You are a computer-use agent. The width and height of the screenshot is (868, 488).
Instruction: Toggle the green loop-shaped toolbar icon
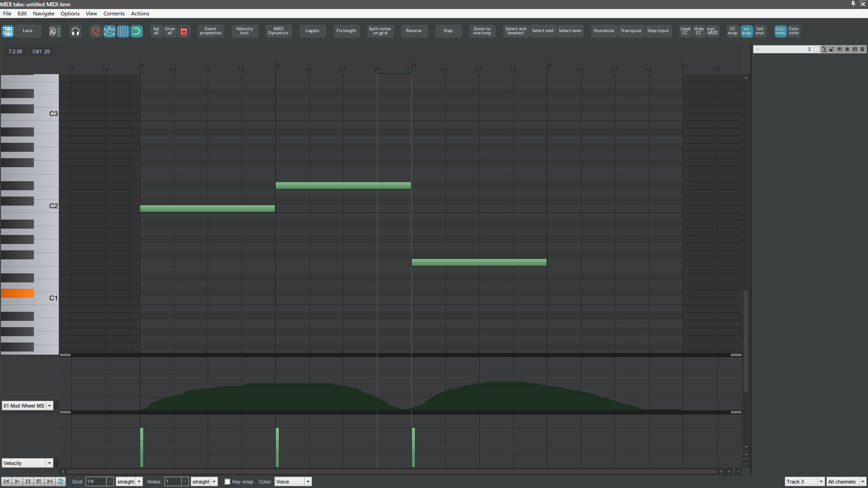[x=137, y=31]
